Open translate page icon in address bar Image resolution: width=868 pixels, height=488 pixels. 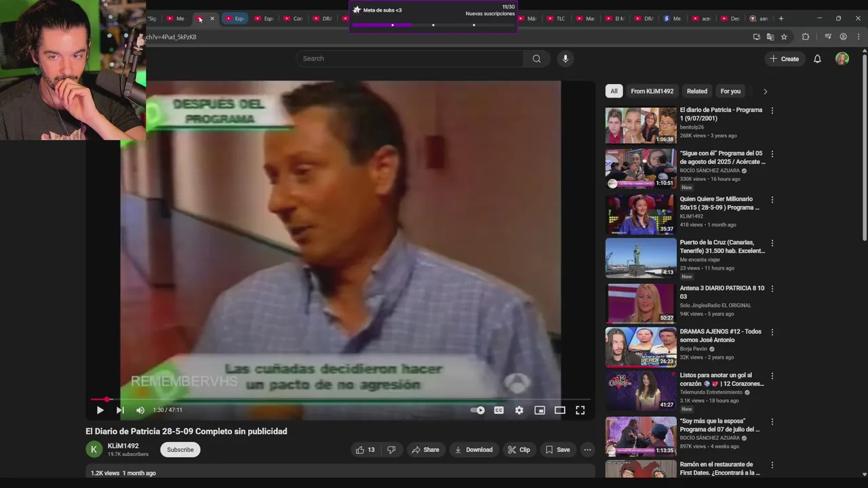pos(770,37)
